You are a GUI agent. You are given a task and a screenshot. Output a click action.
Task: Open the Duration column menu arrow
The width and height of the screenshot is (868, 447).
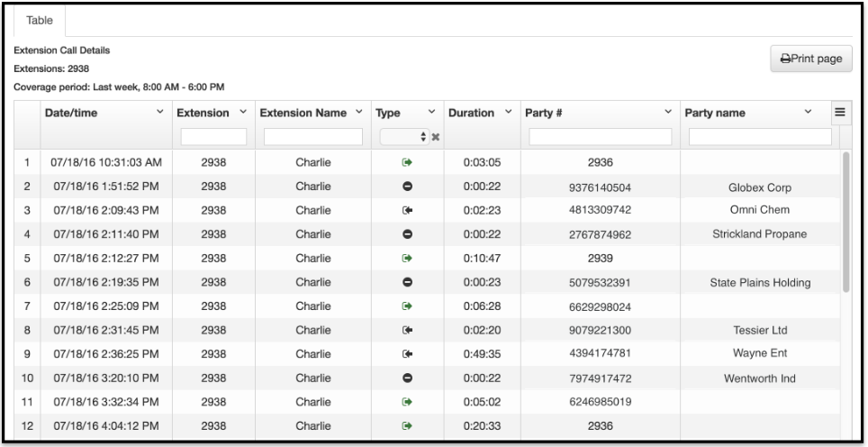tap(509, 112)
